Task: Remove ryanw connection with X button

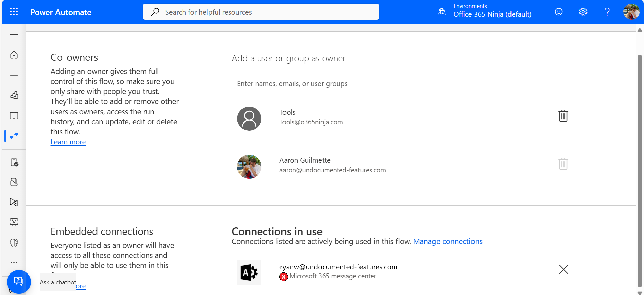Action: point(563,269)
